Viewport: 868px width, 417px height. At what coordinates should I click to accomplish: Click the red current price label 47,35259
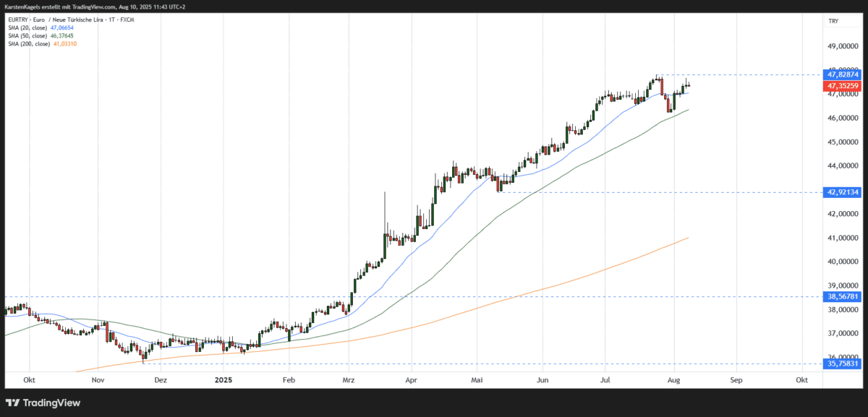pyautogui.click(x=841, y=86)
